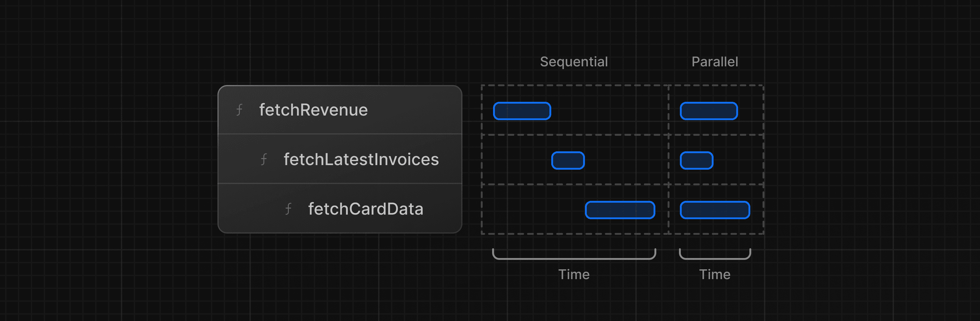Switch to the Parallel view
980x321 pixels.
tap(715, 61)
